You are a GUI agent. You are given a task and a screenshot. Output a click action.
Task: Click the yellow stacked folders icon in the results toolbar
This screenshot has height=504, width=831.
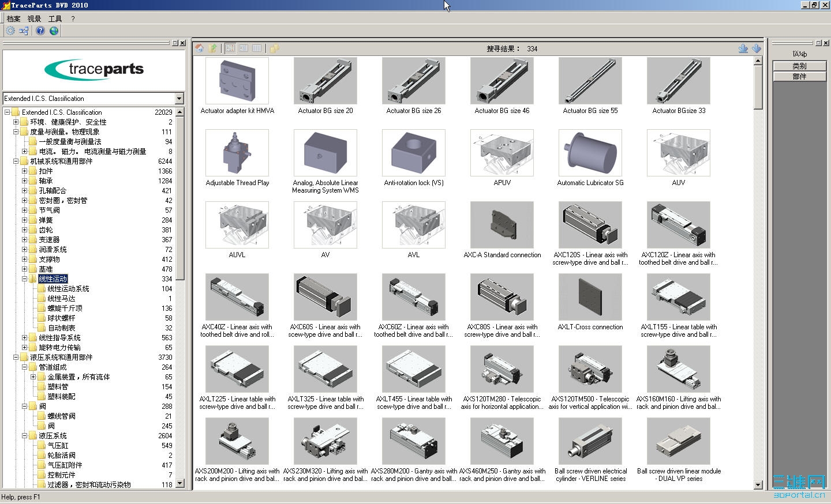coord(274,48)
